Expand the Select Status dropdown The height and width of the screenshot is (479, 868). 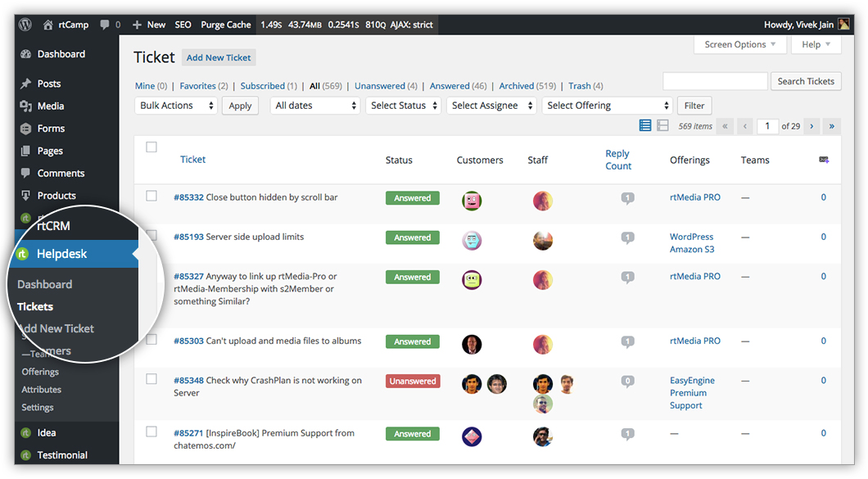402,106
